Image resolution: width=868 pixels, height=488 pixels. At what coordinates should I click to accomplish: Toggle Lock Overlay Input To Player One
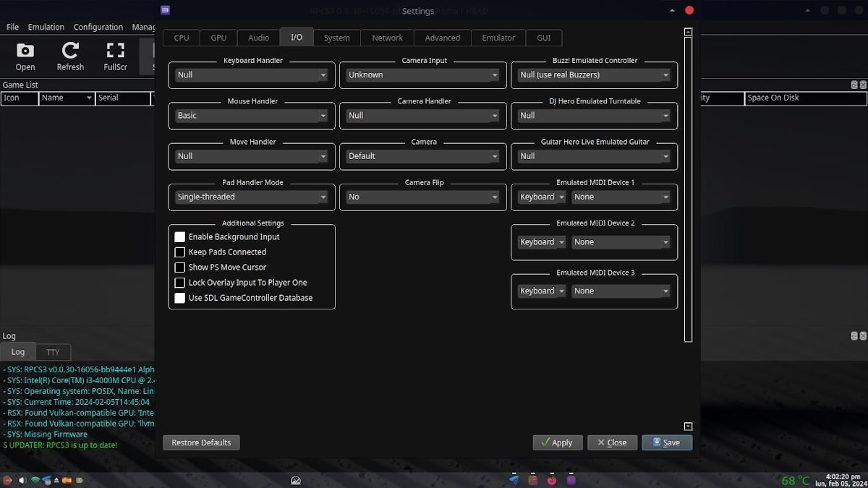[x=180, y=283]
